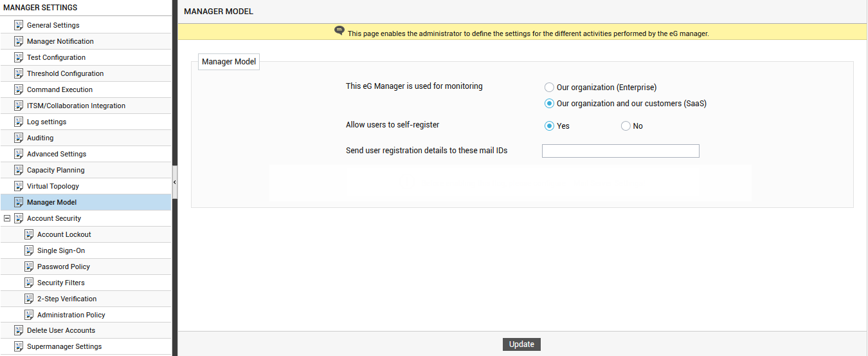Open Advanced Settings
This screenshot has width=868, height=356.
pyautogui.click(x=57, y=154)
